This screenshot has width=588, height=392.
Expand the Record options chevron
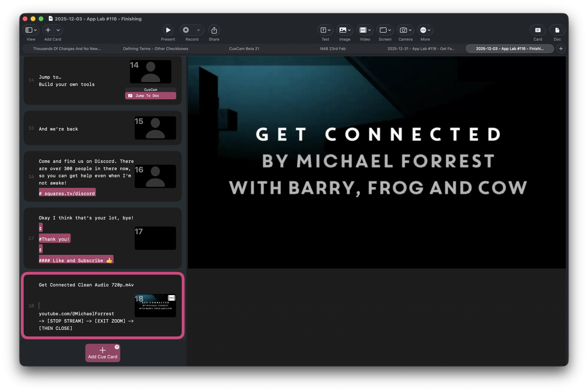coord(198,30)
